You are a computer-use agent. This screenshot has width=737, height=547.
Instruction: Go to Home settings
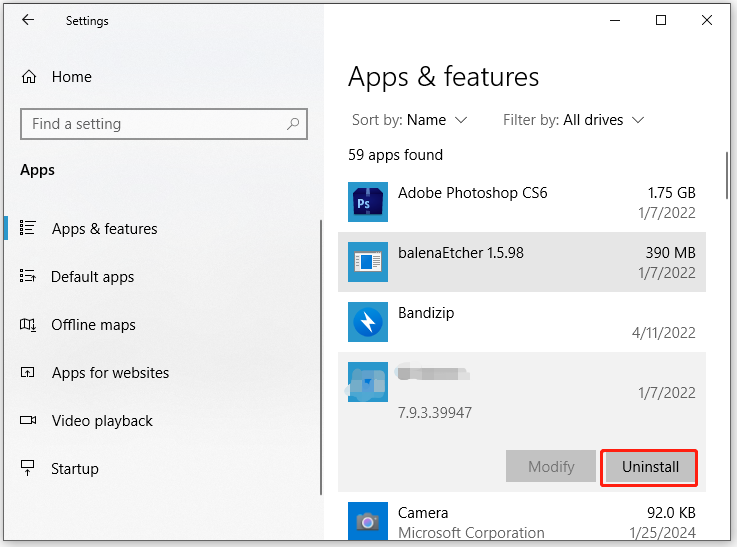click(x=71, y=77)
